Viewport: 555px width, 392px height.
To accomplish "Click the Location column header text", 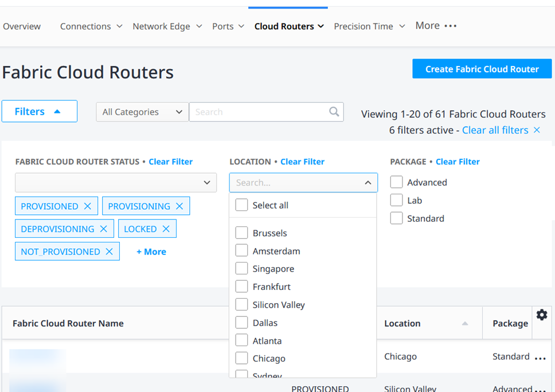I will tap(402, 323).
